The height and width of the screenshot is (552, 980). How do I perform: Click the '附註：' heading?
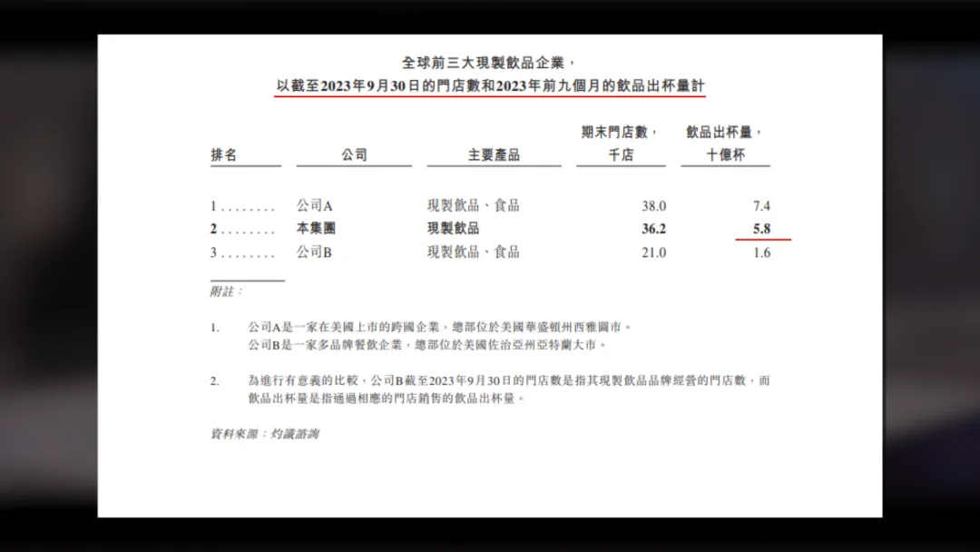tap(226, 291)
